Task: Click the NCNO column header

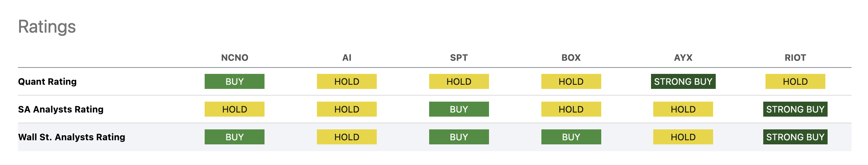Action: (x=235, y=58)
